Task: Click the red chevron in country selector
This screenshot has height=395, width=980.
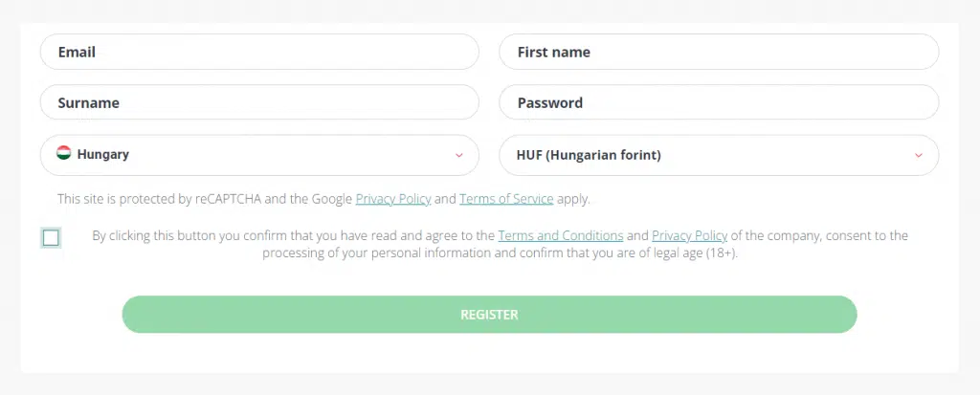Action: coord(458,155)
